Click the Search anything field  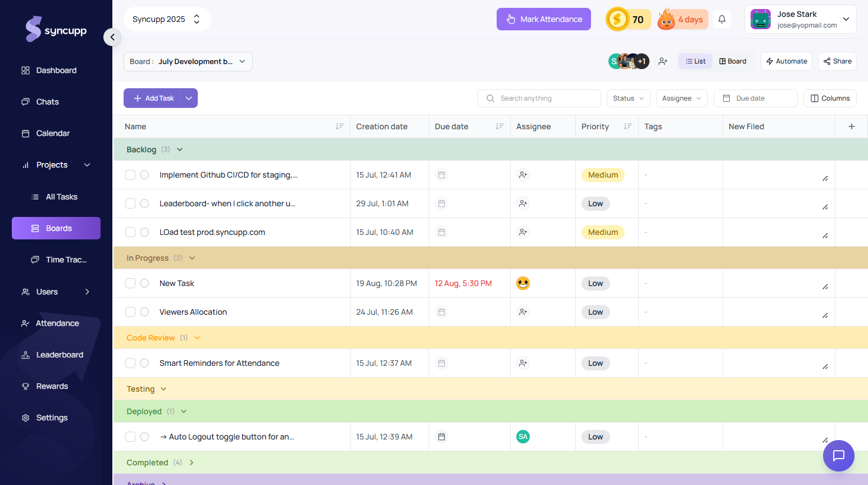click(x=539, y=98)
